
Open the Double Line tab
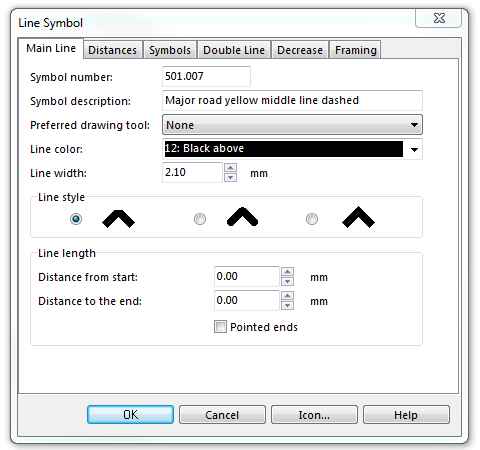coord(234,50)
